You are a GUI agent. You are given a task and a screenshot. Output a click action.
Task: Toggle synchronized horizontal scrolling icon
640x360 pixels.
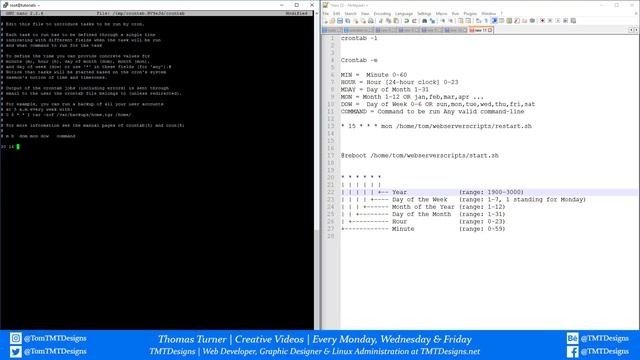468,21
